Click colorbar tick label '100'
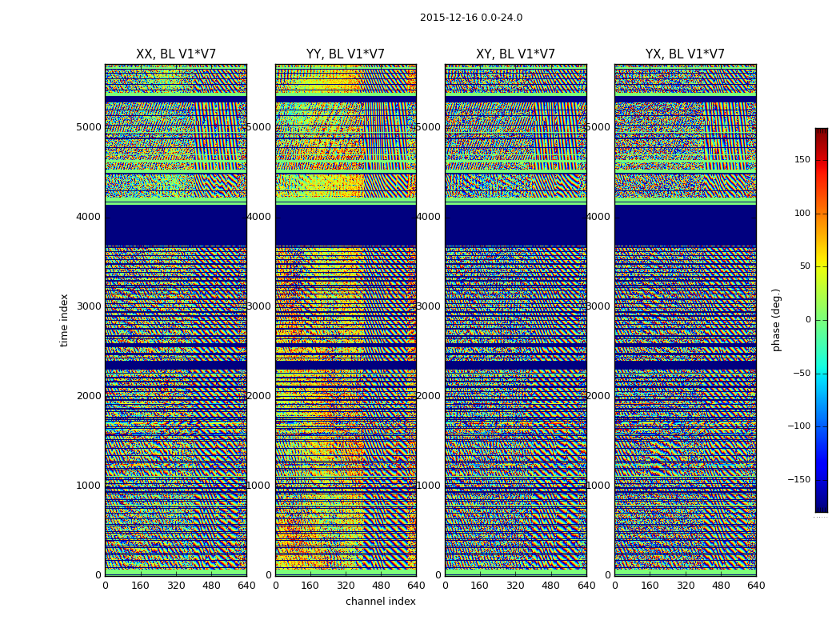 [802, 213]
